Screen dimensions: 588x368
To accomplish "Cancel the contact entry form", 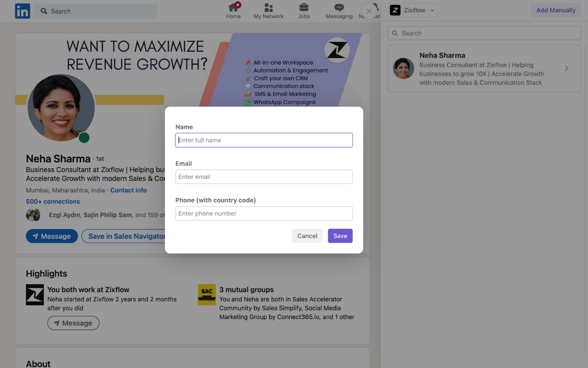I will pyautogui.click(x=307, y=236).
